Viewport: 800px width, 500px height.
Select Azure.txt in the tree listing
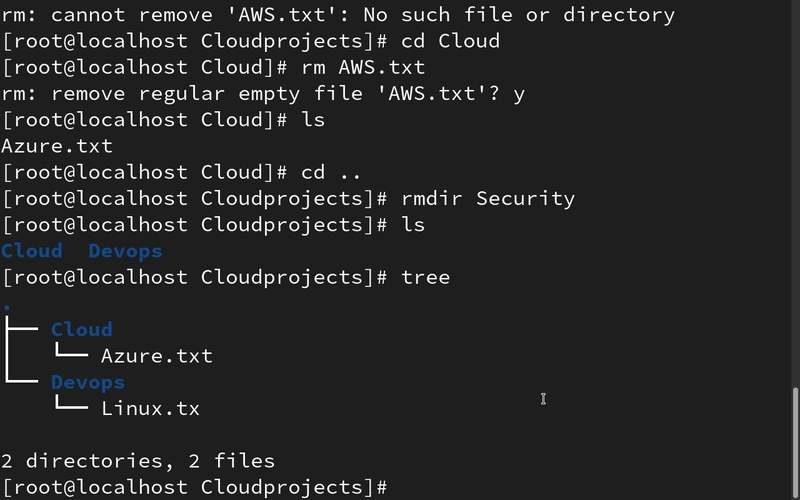click(x=157, y=356)
